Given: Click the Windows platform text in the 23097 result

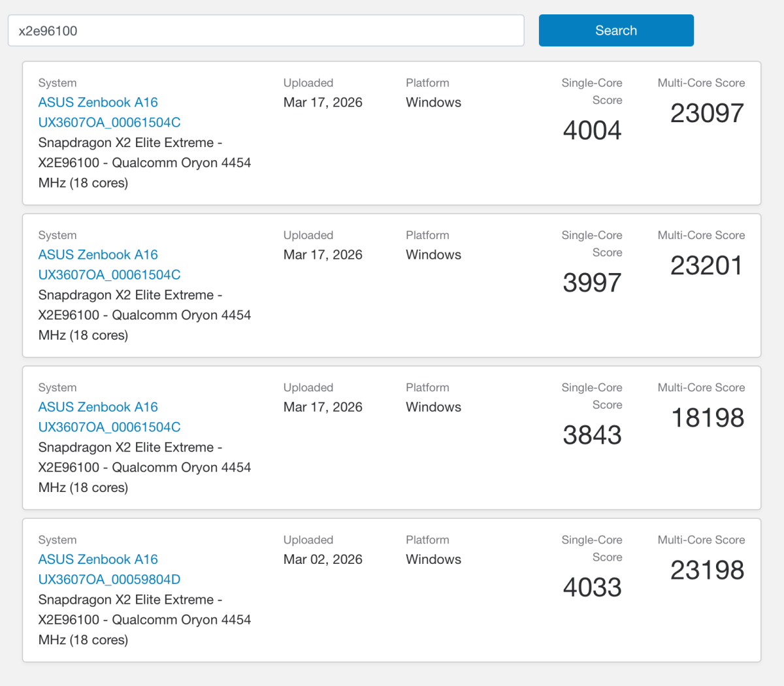Looking at the screenshot, I should pyautogui.click(x=433, y=103).
